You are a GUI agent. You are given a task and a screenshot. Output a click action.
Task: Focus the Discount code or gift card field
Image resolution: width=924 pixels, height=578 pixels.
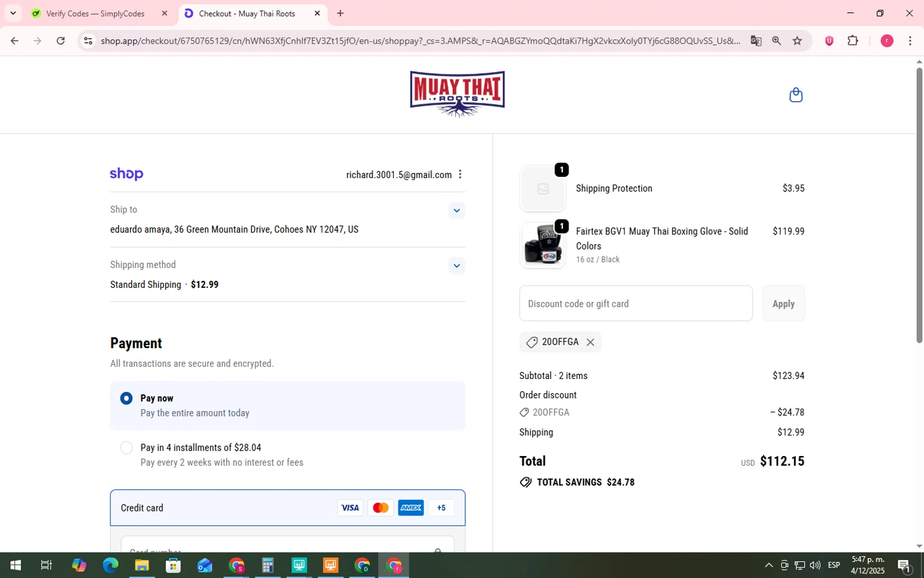point(636,303)
